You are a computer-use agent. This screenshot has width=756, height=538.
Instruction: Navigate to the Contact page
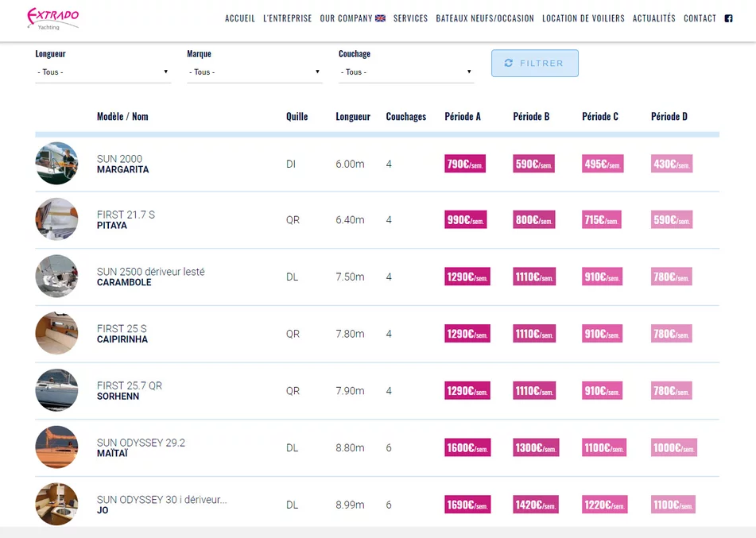(700, 18)
